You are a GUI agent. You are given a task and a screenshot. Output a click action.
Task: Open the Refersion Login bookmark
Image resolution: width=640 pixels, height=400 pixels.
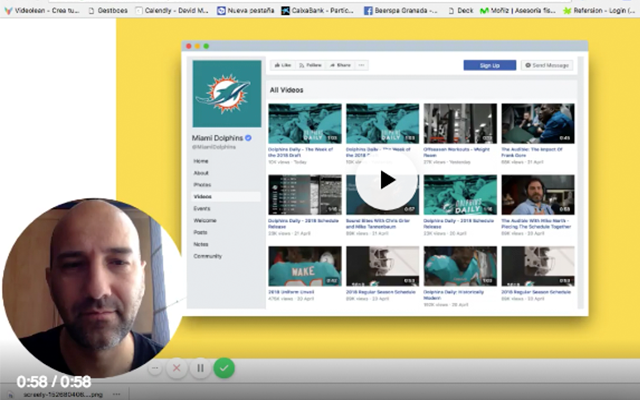click(599, 10)
